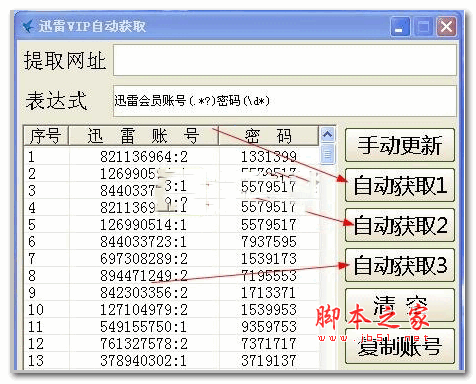
Task: Click the 迅雷账号 column header
Action: [x=143, y=136]
